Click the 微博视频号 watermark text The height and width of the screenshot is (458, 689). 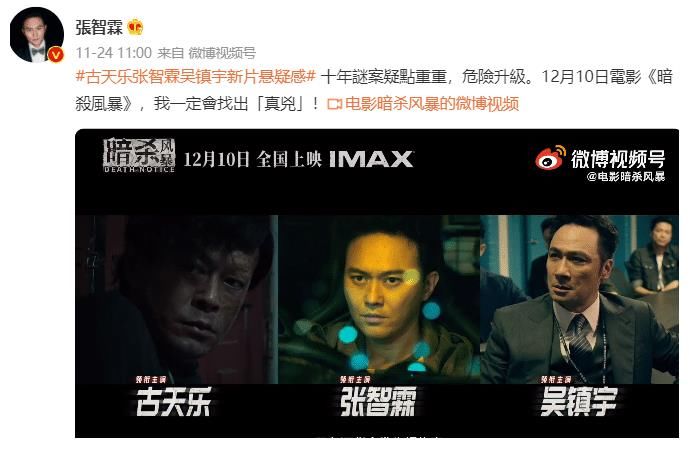618,159
